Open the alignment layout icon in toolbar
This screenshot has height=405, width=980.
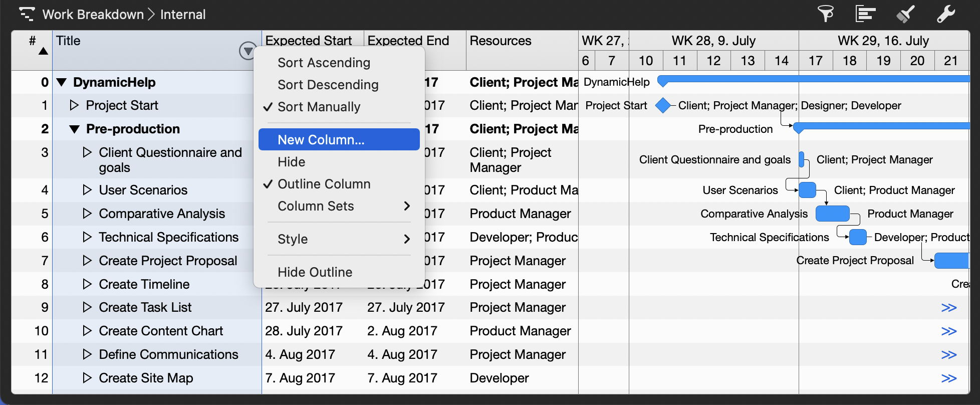(x=865, y=14)
